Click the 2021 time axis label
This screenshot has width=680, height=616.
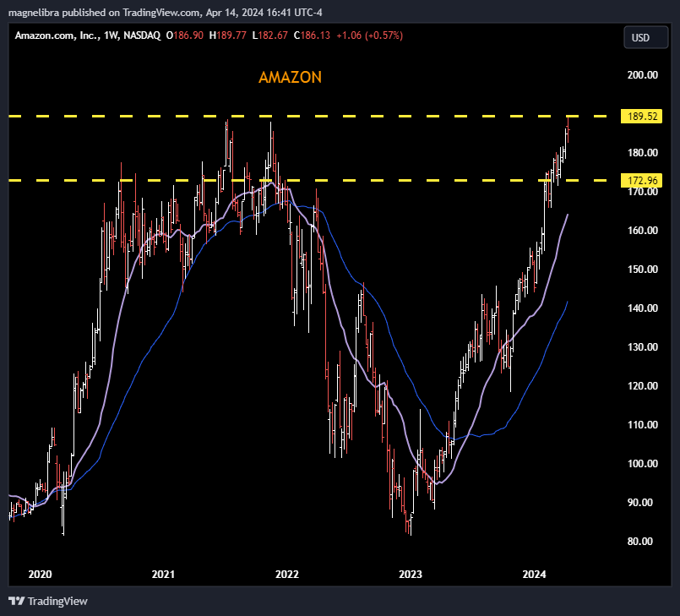163,575
